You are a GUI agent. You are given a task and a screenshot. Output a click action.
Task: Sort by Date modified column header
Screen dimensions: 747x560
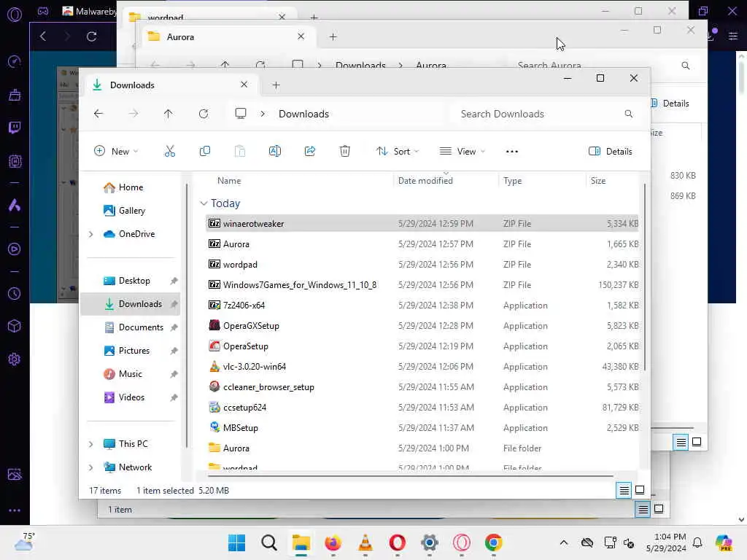[x=425, y=181]
